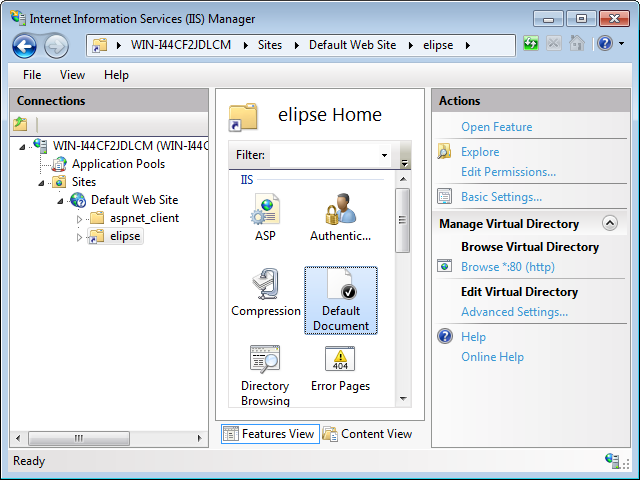
Task: Click the forward navigation arrow
Action: coord(56,46)
